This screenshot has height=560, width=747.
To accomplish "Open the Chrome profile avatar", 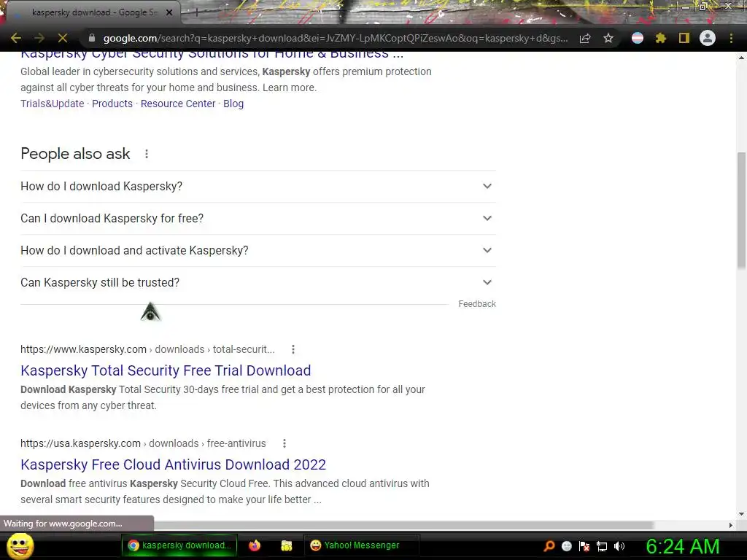I will (708, 38).
